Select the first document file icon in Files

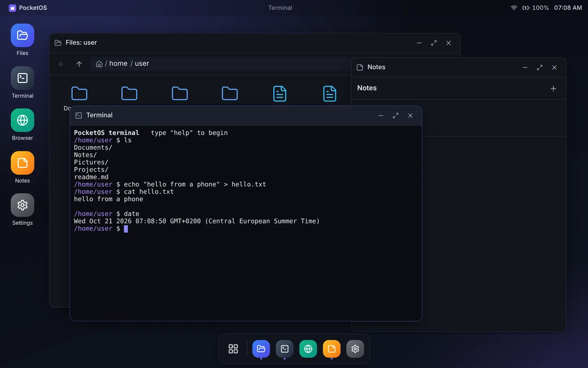pyautogui.click(x=280, y=93)
